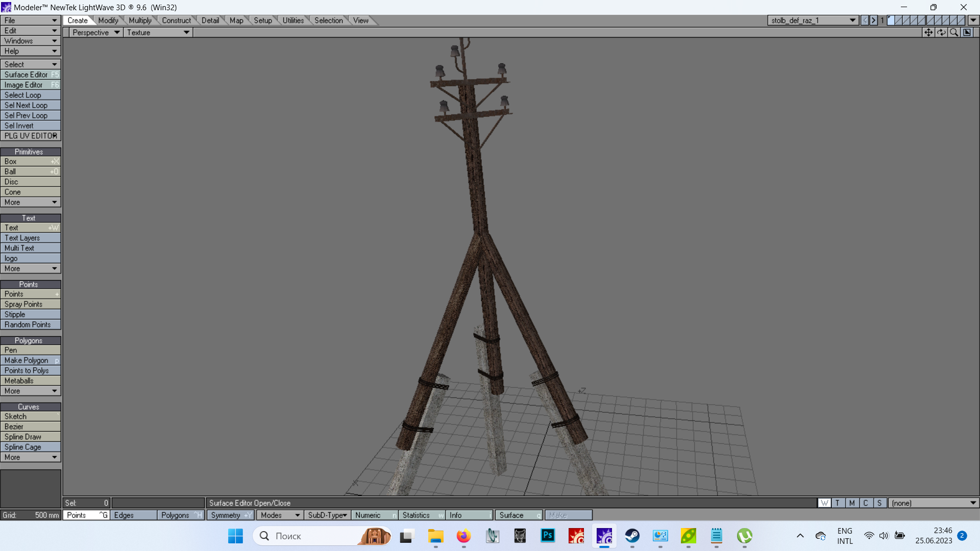Click the viewport zoom magnifier icon
This screenshot has height=551, width=980.
(x=953, y=32)
